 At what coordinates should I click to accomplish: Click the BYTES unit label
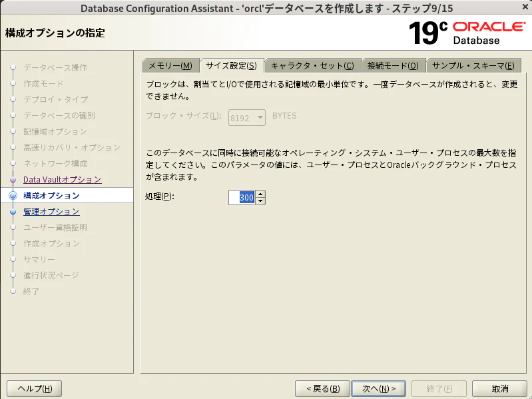pos(284,116)
